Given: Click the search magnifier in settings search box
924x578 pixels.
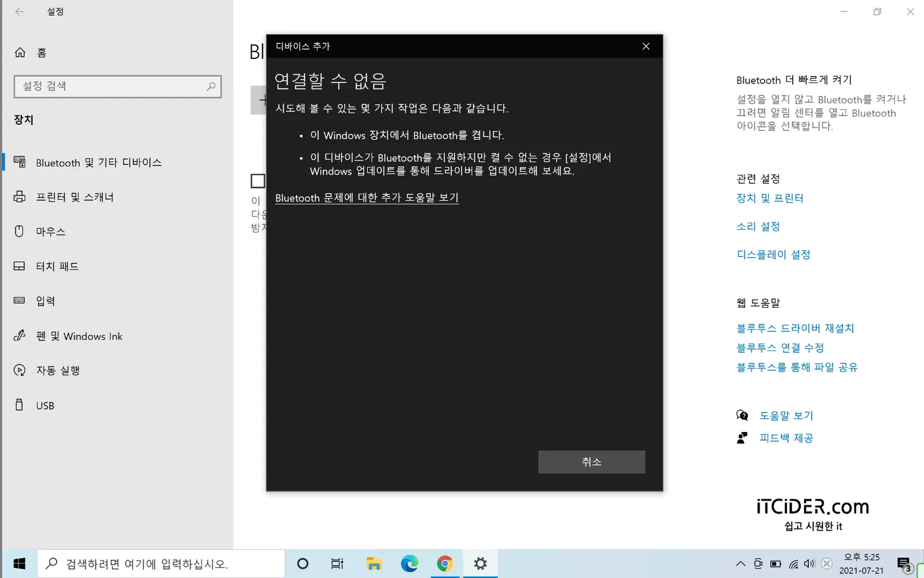Looking at the screenshot, I should [x=211, y=87].
